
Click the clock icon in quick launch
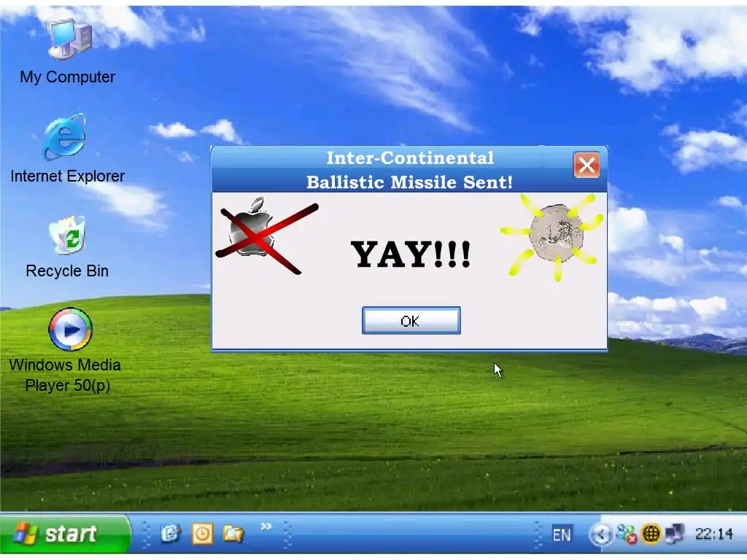click(202, 533)
